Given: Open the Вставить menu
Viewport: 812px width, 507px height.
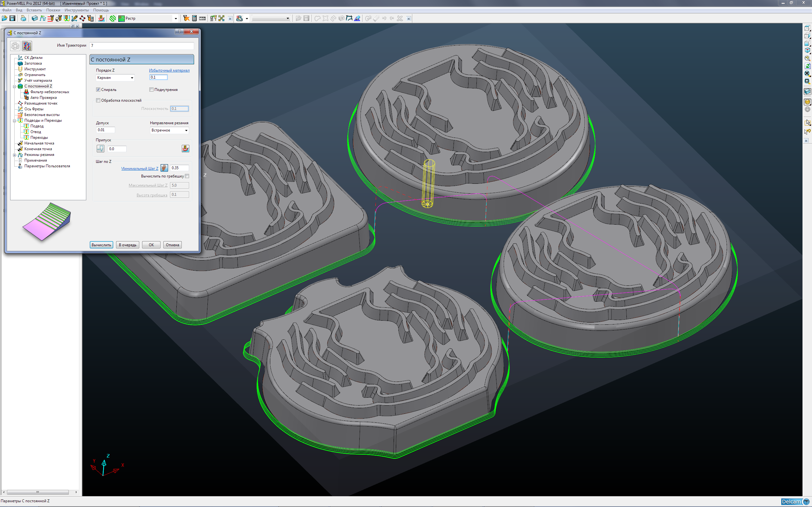Looking at the screenshot, I should [34, 10].
